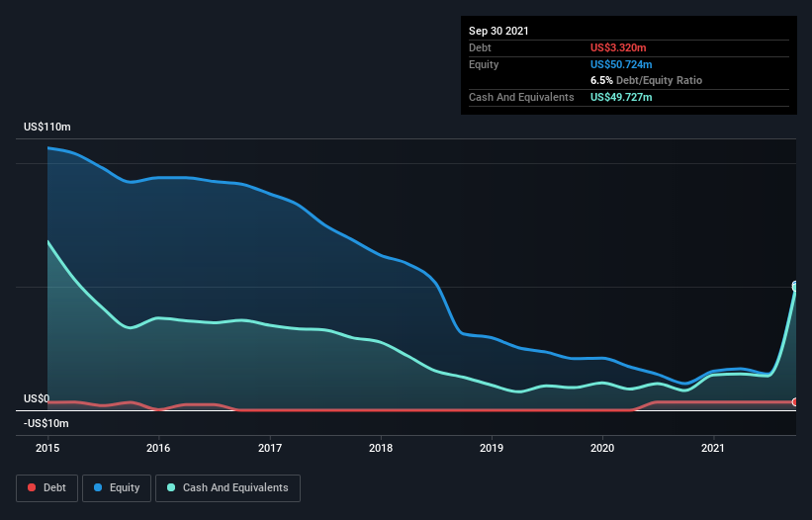The height and width of the screenshot is (520, 812).
Task: Toggle the Cash And Equivalents legend button
Action: (227, 488)
